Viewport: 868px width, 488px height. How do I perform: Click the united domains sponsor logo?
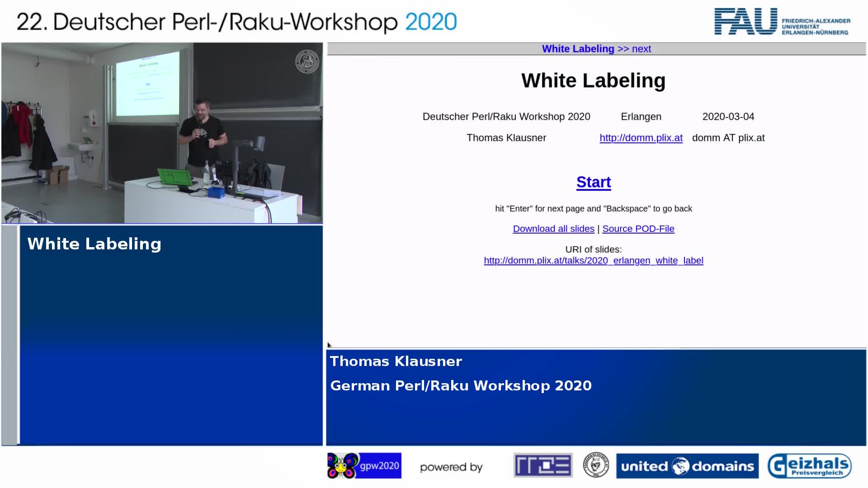pos(687,466)
